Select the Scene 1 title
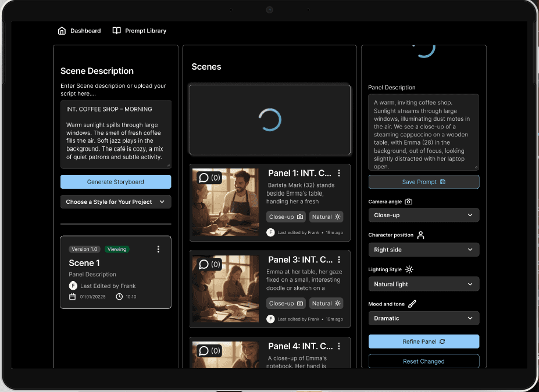The width and height of the screenshot is (539, 392). (x=84, y=263)
